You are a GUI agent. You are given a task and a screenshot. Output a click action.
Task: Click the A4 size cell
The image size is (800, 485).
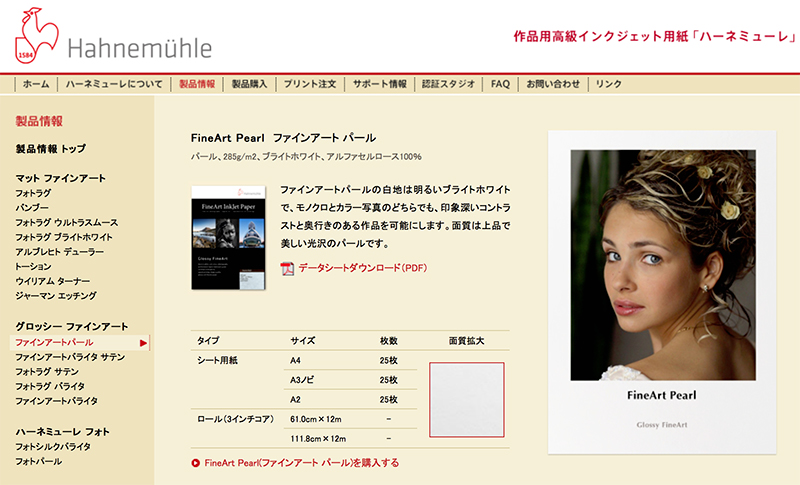coord(295,361)
